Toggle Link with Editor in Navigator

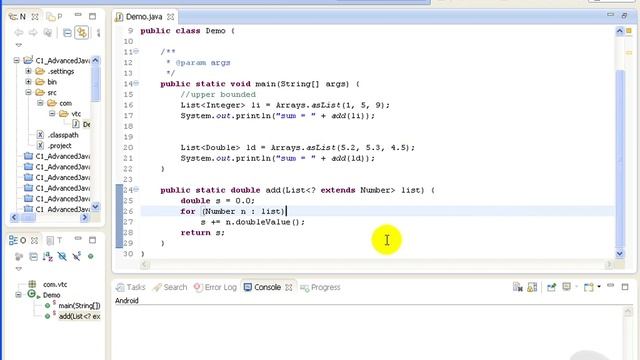[x=82, y=33]
